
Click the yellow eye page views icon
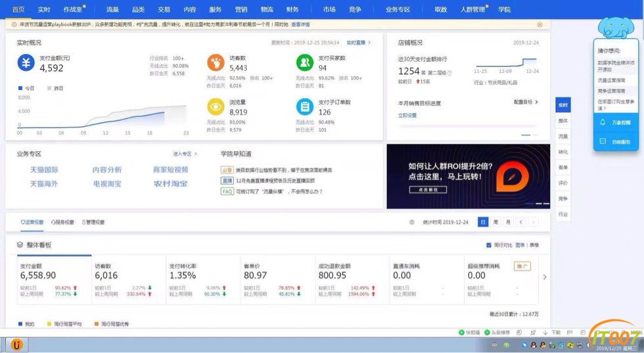(x=216, y=107)
